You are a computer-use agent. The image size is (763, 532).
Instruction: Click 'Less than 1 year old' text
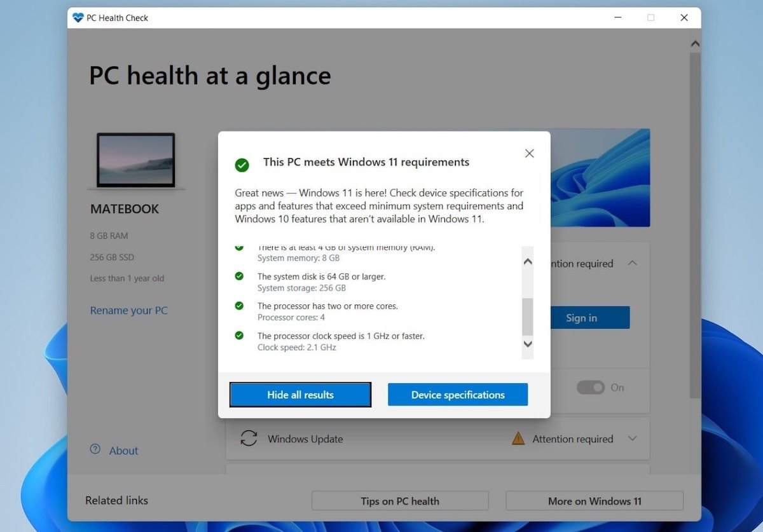point(127,278)
